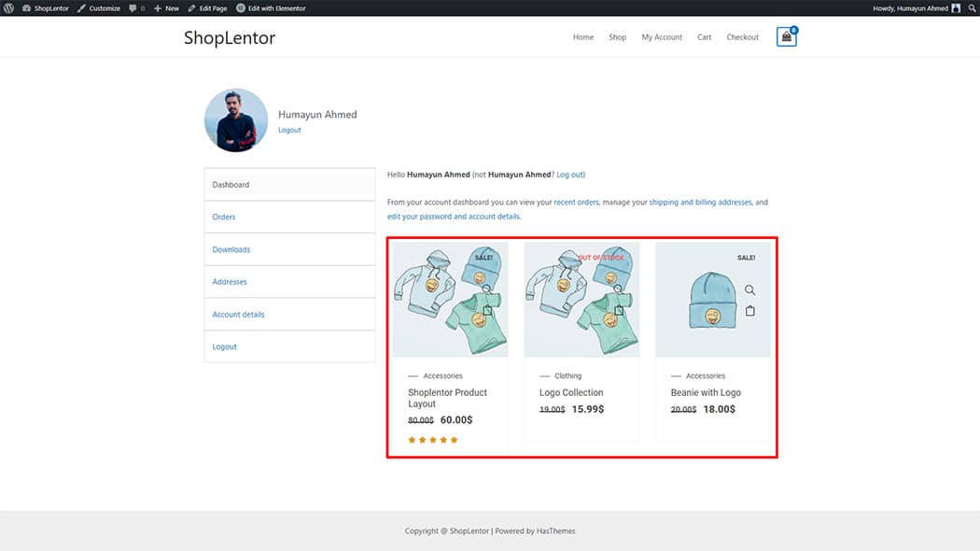
Task: Click add-to-cart bag icon on Beanie product
Action: click(749, 311)
